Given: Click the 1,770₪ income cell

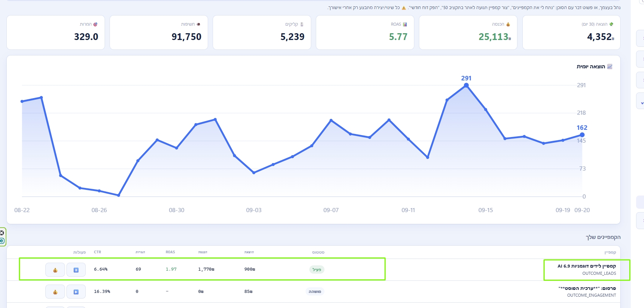Looking at the screenshot, I should 206,269.
